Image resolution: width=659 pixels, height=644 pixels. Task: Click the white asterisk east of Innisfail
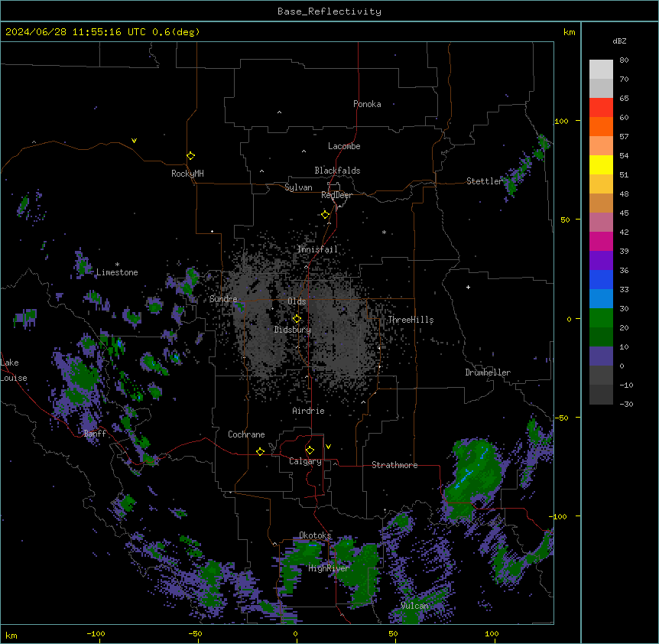point(384,232)
